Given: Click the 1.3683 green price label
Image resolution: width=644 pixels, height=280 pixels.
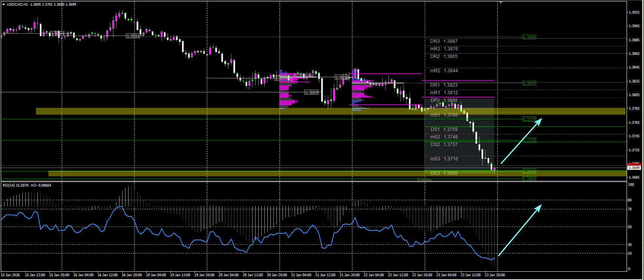Looking at the screenshot, I should [529, 179].
